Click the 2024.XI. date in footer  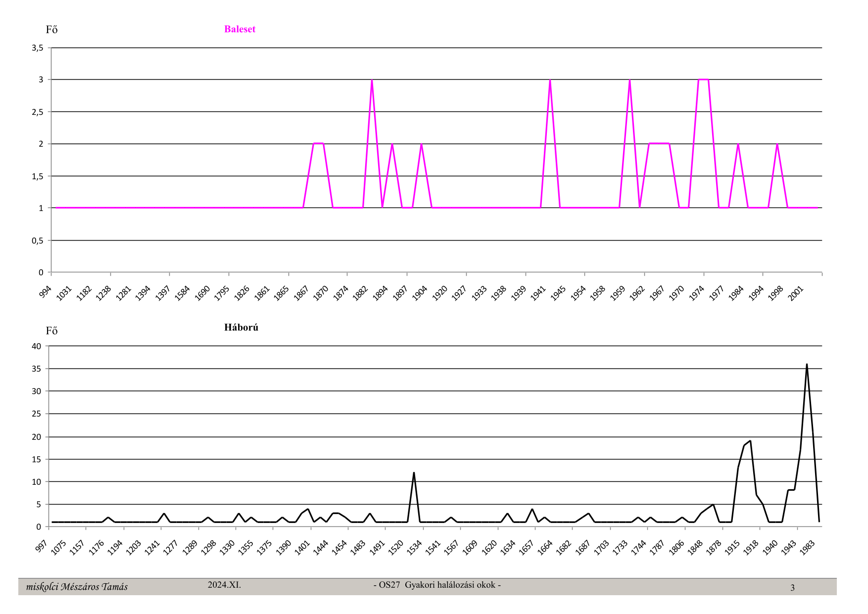(224, 585)
